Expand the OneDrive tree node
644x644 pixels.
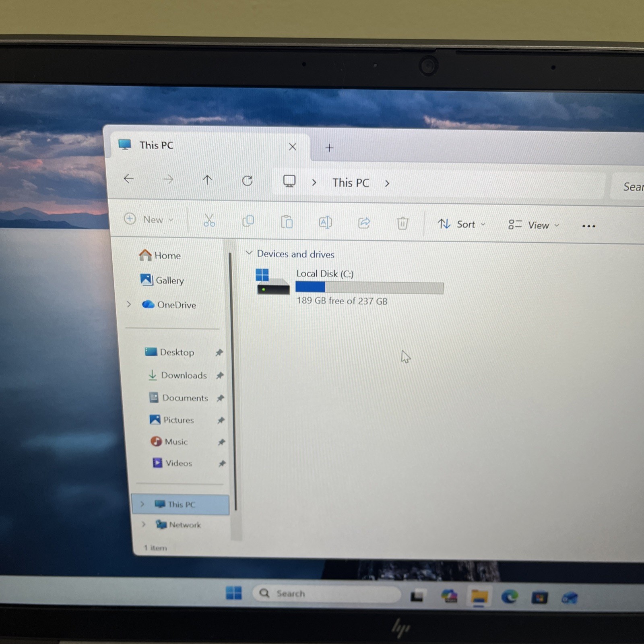[x=129, y=304]
